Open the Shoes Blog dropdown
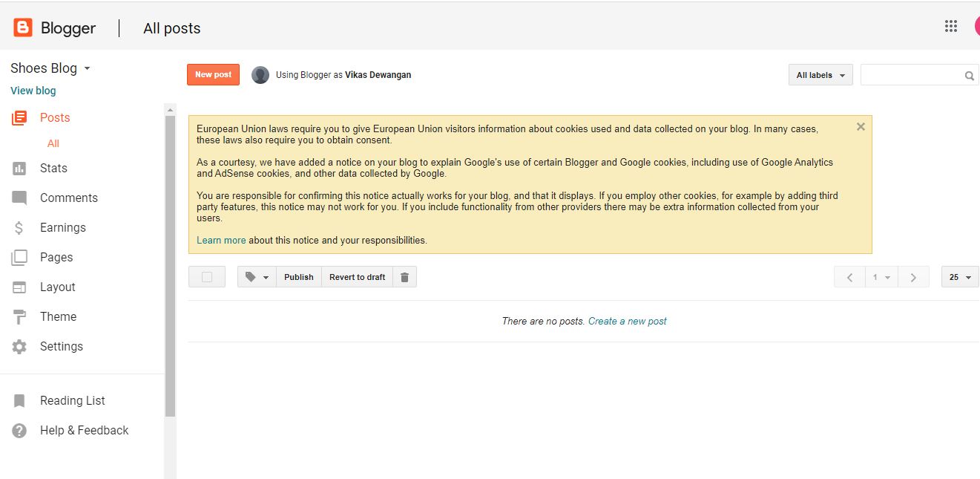The image size is (980, 479). (50, 68)
